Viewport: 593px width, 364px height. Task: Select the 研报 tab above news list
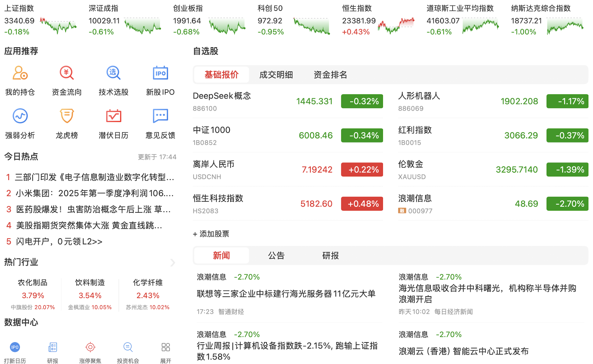click(330, 255)
